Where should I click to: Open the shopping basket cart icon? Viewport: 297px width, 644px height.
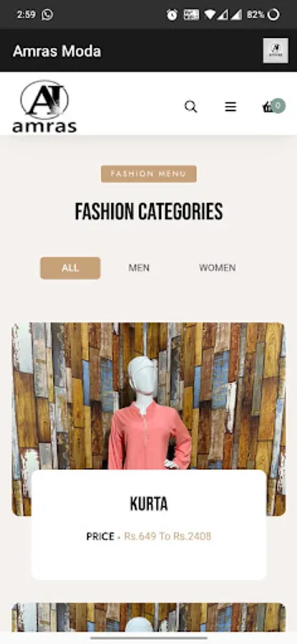(x=268, y=107)
